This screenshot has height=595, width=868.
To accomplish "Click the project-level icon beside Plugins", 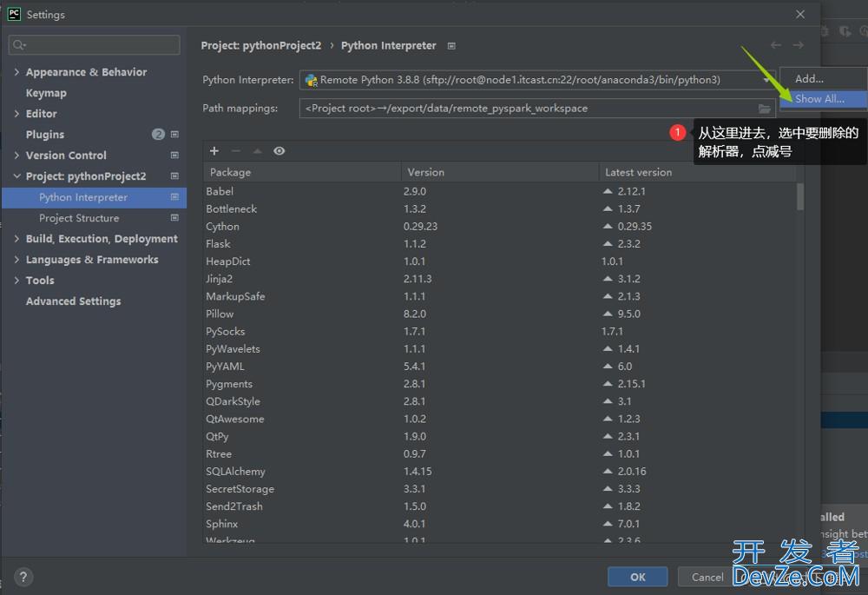I will tap(175, 134).
